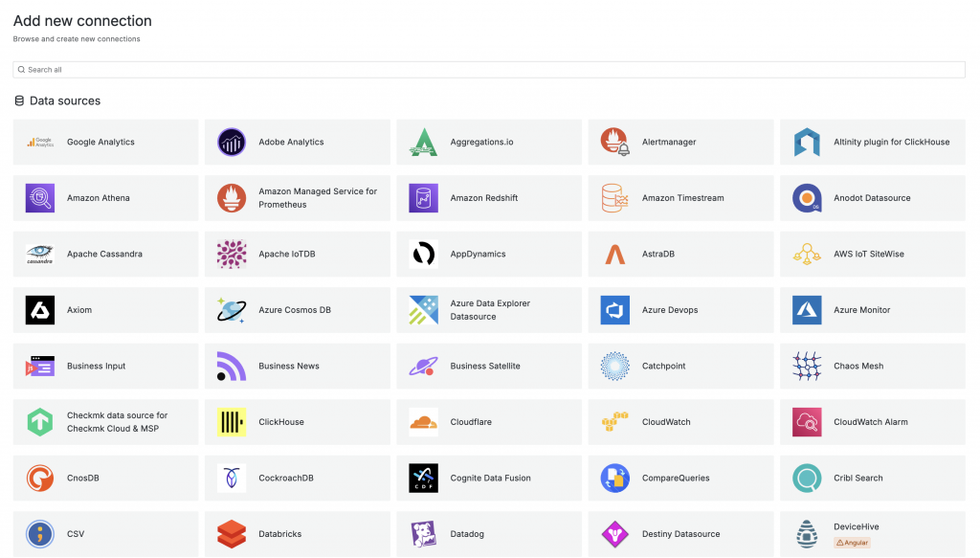Image resolution: width=980 pixels, height=558 pixels.
Task: Open the Amazon Managed Service for Prometheus icon
Action: coord(232,198)
